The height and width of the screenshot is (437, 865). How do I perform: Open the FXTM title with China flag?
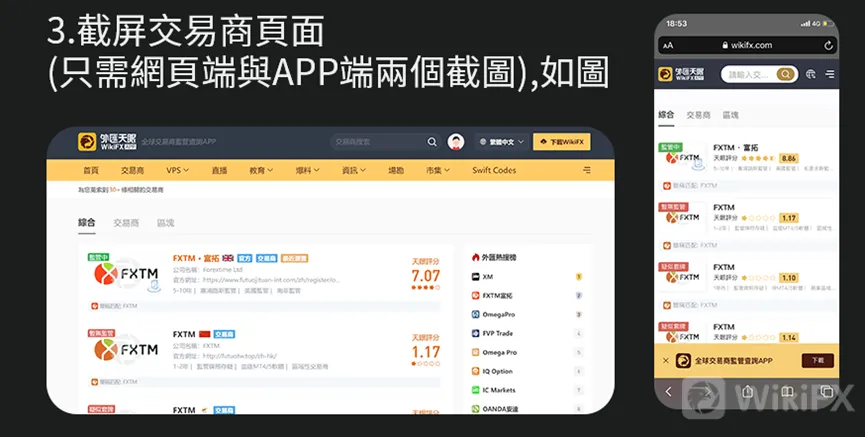(184, 334)
